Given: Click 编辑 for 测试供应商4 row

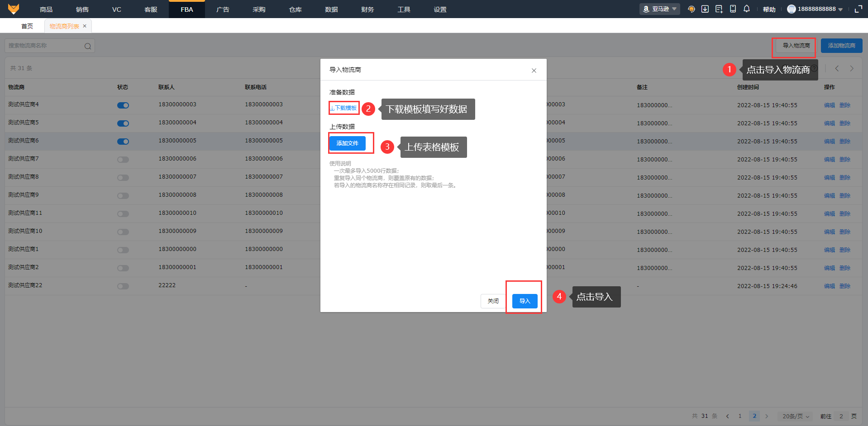Looking at the screenshot, I should point(830,105).
